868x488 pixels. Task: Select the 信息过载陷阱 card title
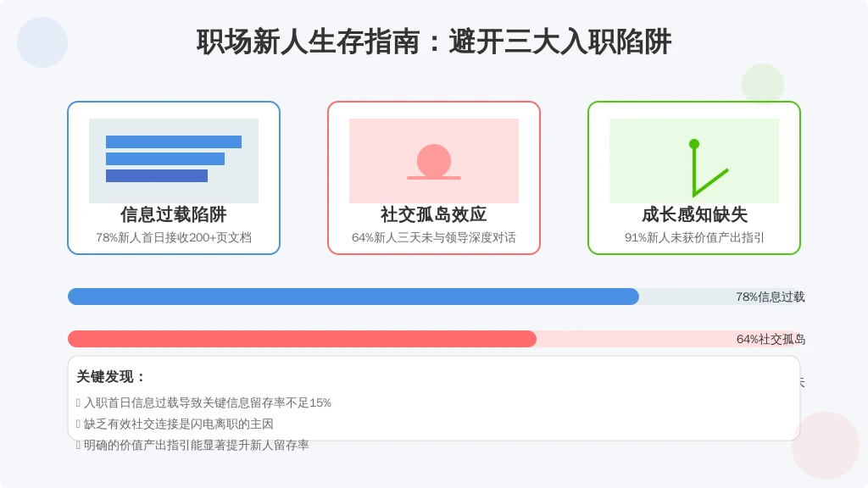(173, 214)
